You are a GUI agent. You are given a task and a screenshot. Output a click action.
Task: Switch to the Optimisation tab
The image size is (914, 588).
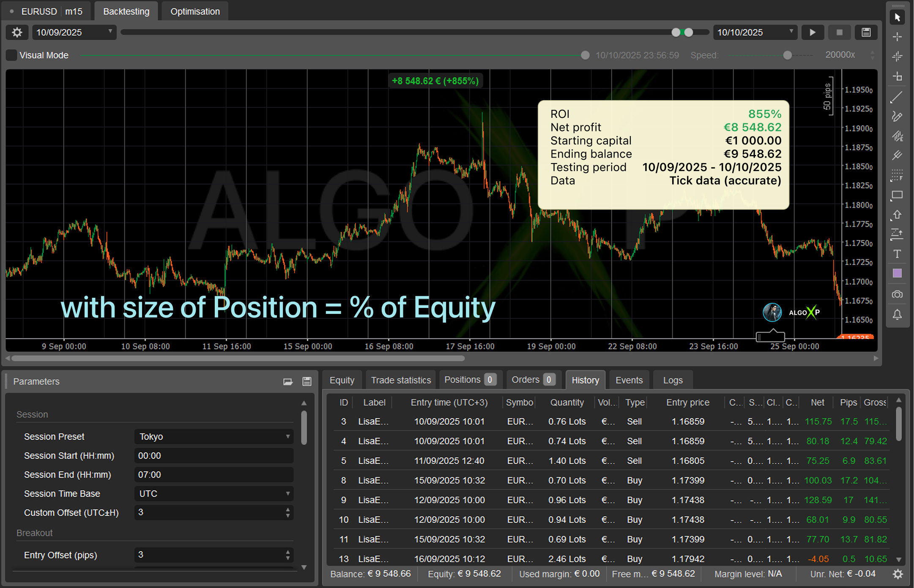(x=195, y=11)
